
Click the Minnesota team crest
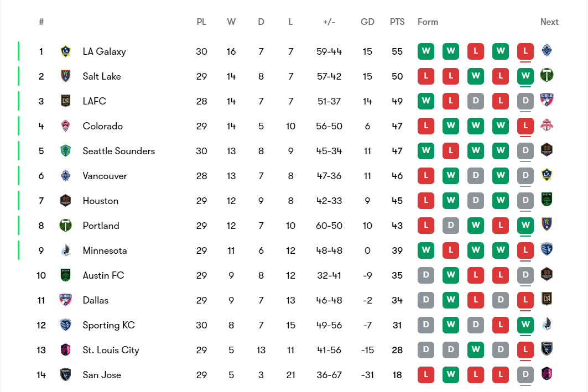pos(66,250)
